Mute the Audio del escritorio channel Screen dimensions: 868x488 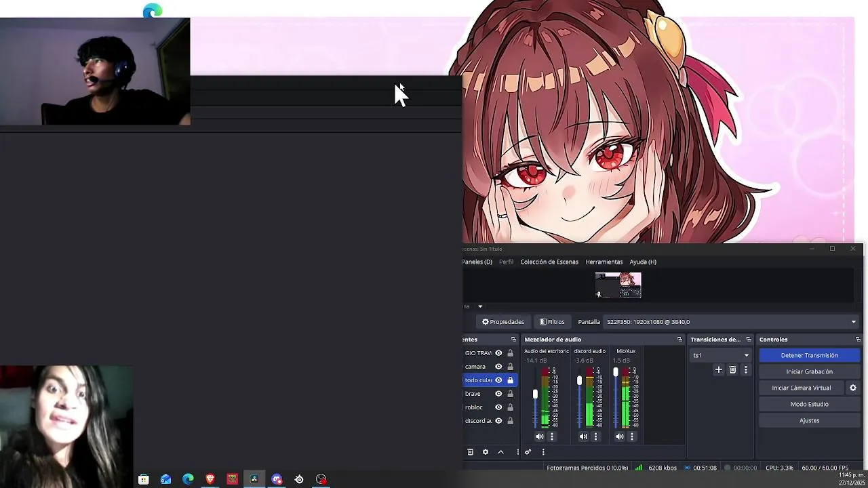coord(540,436)
